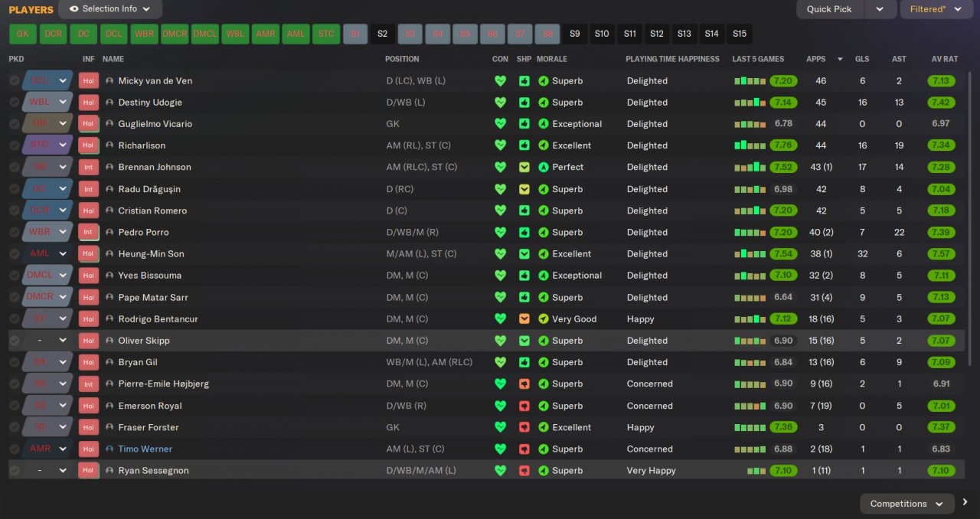Click yellow sharpness icon for Radu Drăgușin
Screen dimensions: 980x519
(524, 189)
